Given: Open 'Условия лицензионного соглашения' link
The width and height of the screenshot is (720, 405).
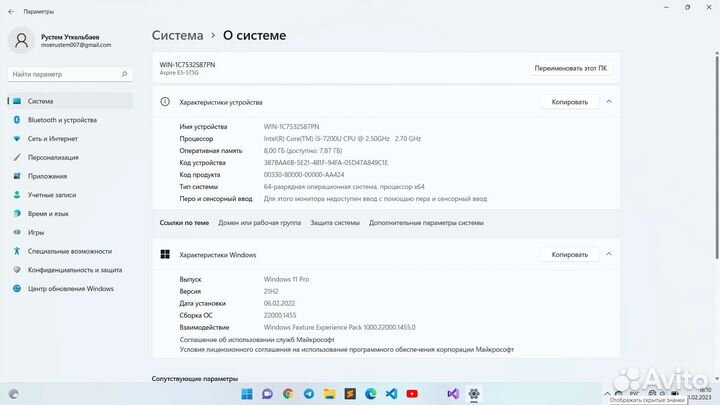Looking at the screenshot, I should pos(347,349).
